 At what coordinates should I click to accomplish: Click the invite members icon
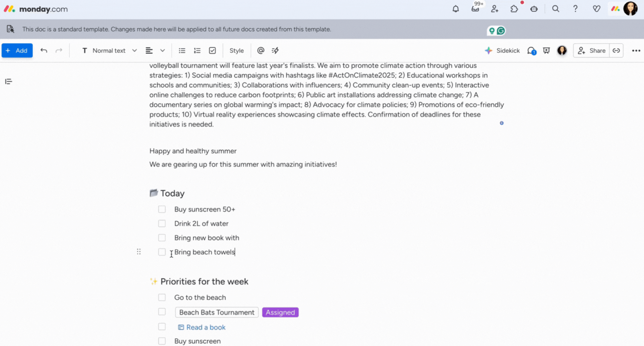495,9
